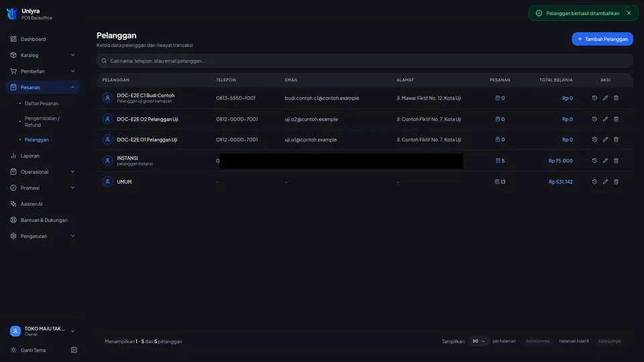Screen dimensions: 644x362
Task: Click the DOC-E2E O1 Pelanggan Uji name
Action: point(147,139)
